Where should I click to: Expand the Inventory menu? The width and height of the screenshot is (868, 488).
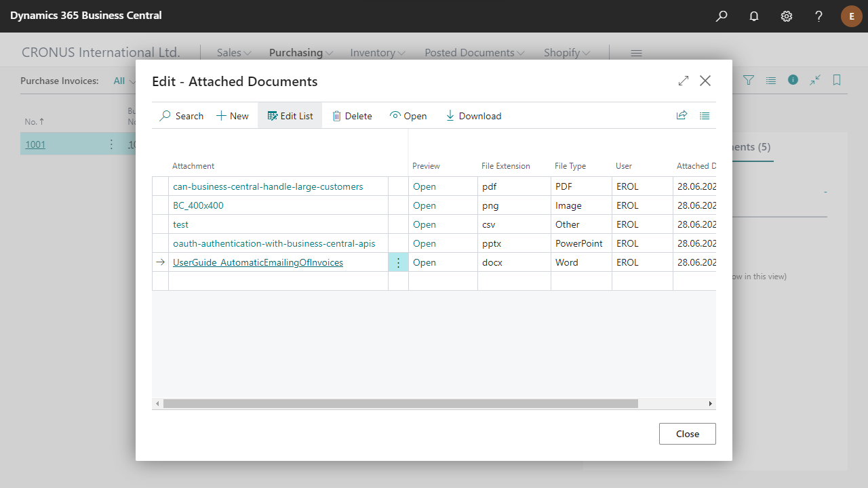pos(378,53)
